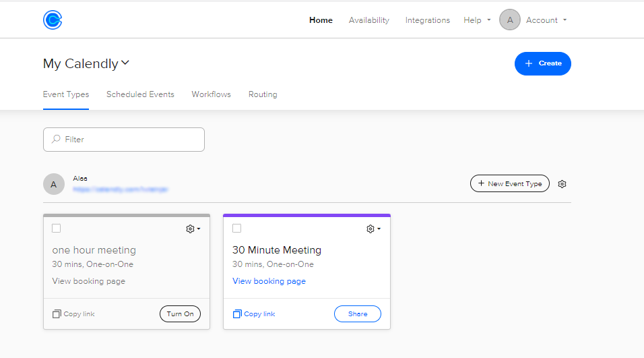
Task: Expand the Account dropdown
Action: (x=546, y=20)
